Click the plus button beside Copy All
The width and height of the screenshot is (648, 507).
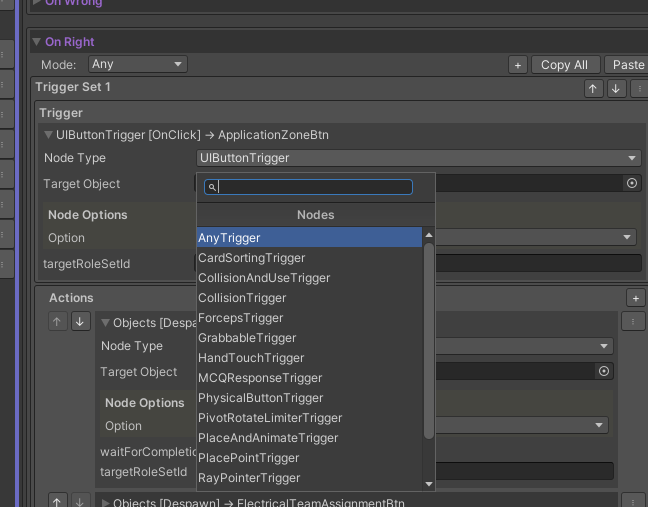[517, 65]
